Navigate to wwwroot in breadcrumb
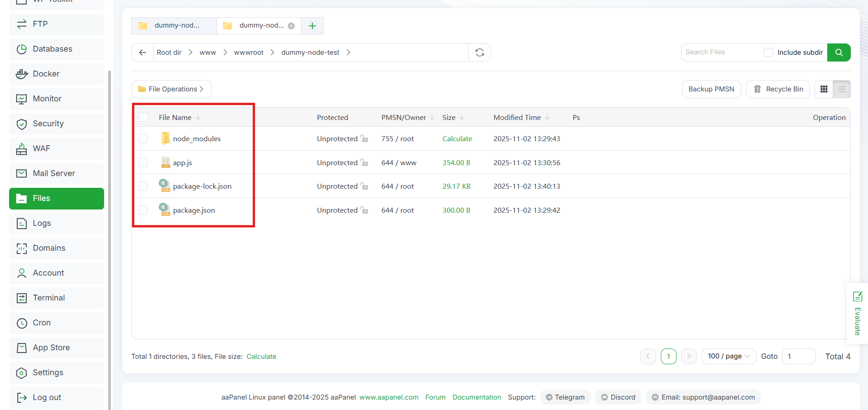Image resolution: width=868 pixels, height=410 pixels. [248, 52]
